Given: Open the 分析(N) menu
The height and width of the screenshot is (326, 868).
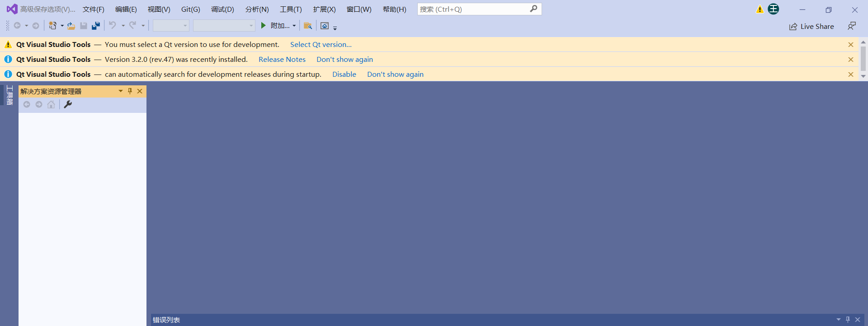Looking at the screenshot, I should click(257, 9).
